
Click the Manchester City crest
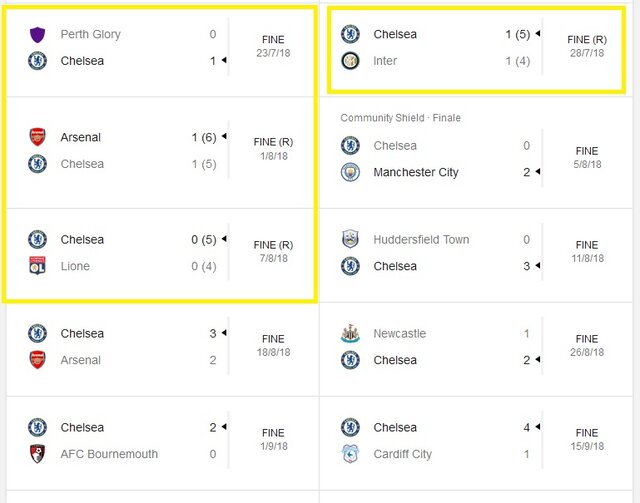coord(350,172)
